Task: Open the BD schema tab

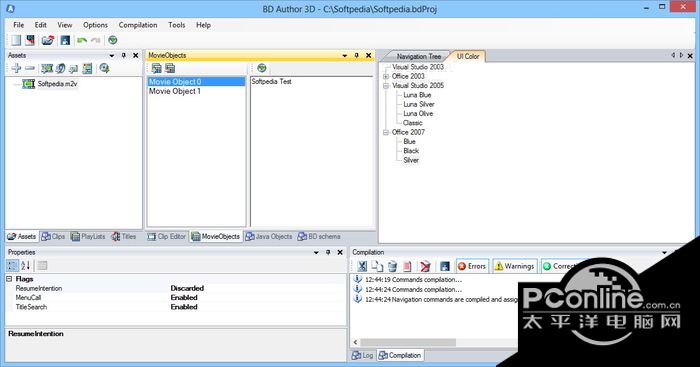Action: point(319,237)
